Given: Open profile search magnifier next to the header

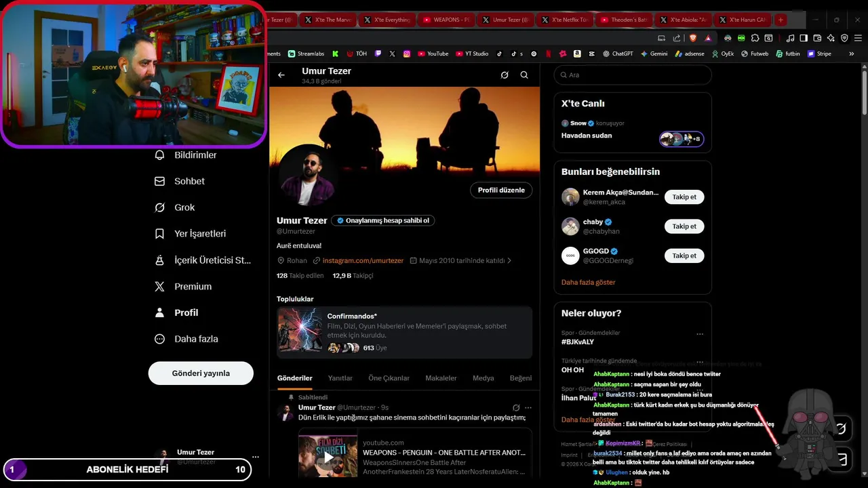Looking at the screenshot, I should [x=524, y=75].
